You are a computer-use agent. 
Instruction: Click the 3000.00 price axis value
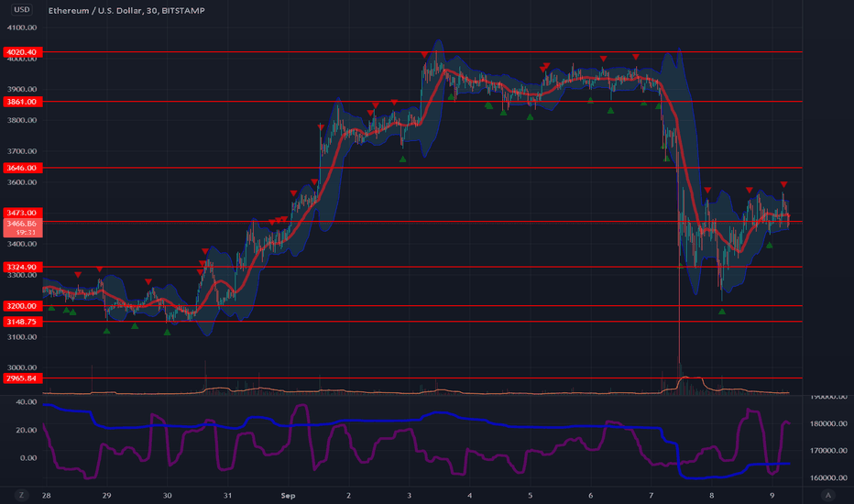pos(22,367)
